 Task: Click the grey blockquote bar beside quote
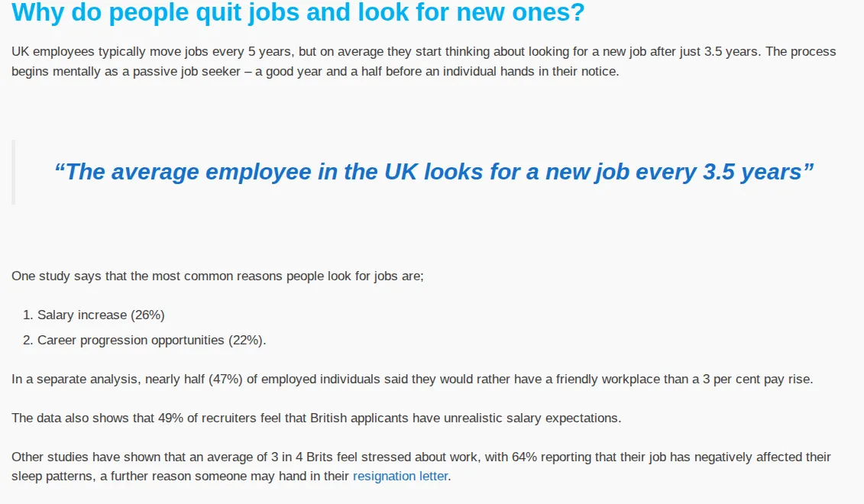[13, 172]
